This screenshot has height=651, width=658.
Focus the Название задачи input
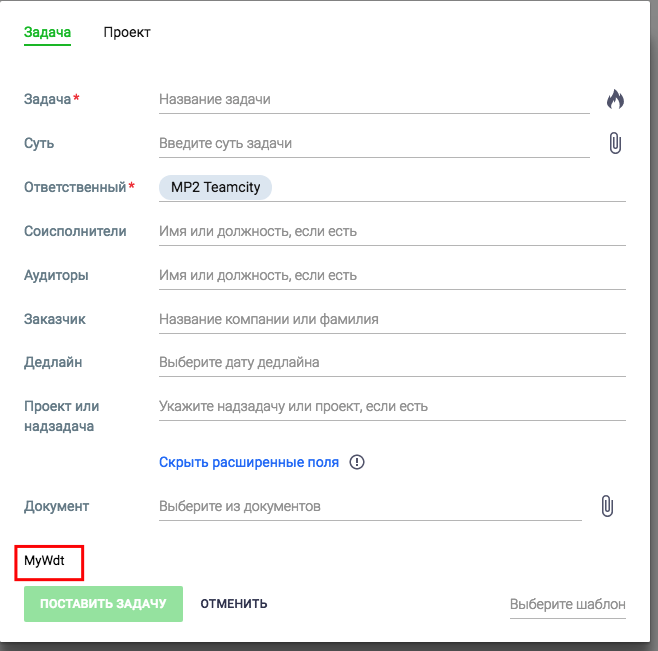pos(374,99)
